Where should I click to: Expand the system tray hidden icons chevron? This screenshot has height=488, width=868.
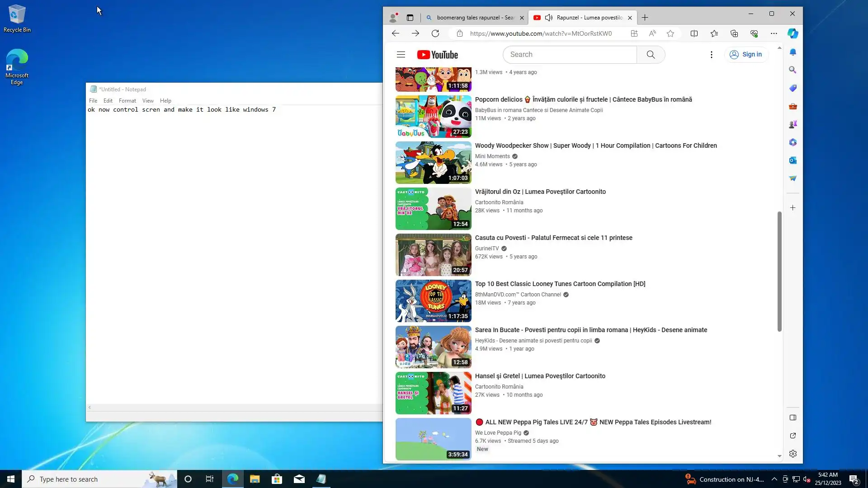coord(774,479)
